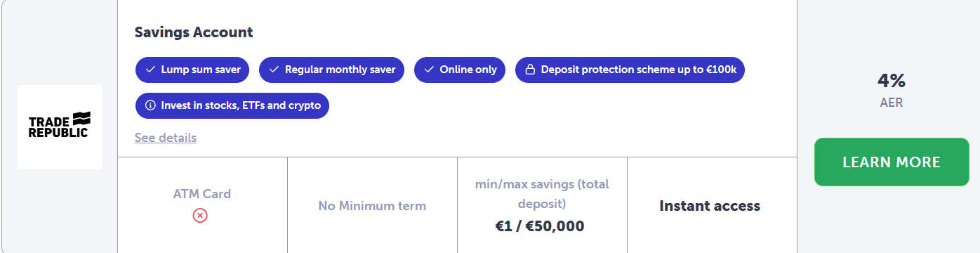Click Deposit protection scheme up to €100k badge

[x=630, y=70]
